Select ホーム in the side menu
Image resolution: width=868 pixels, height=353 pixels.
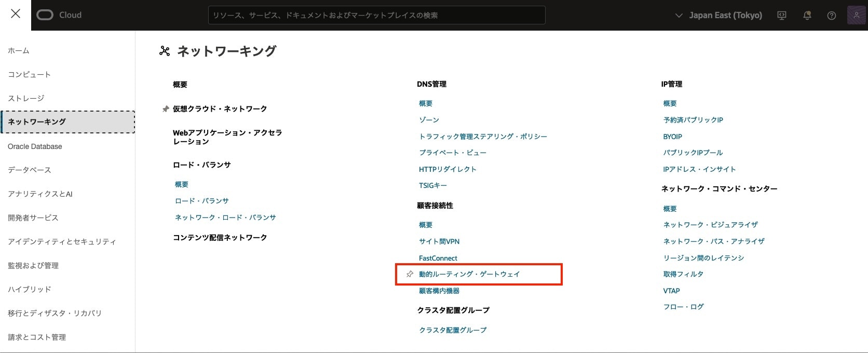click(x=19, y=51)
